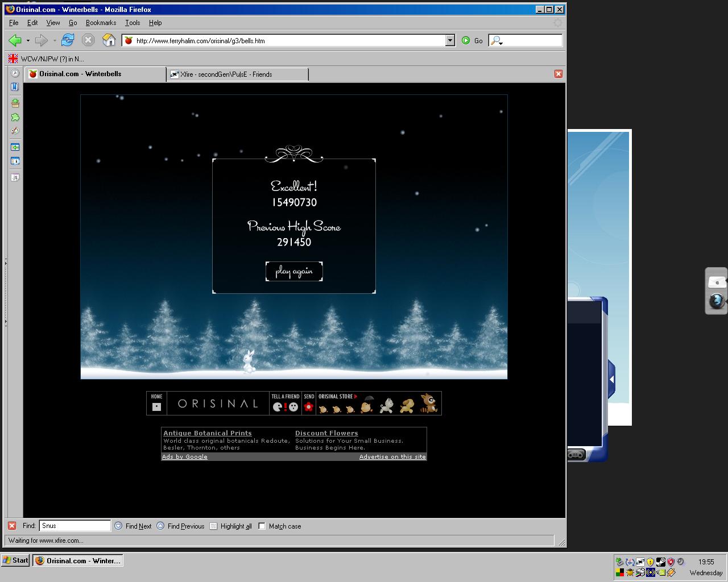Open the Back button history dropdown arrow
The width and height of the screenshot is (728, 582).
28,40
